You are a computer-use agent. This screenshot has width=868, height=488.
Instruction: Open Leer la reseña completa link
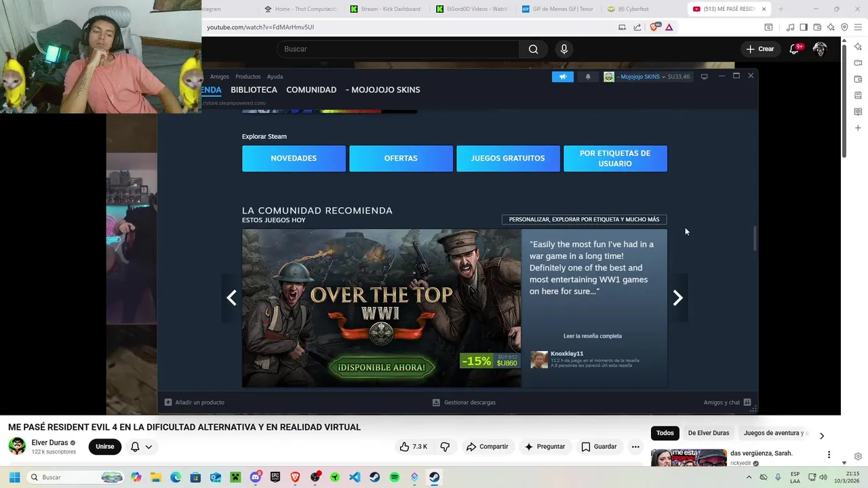pos(593,336)
